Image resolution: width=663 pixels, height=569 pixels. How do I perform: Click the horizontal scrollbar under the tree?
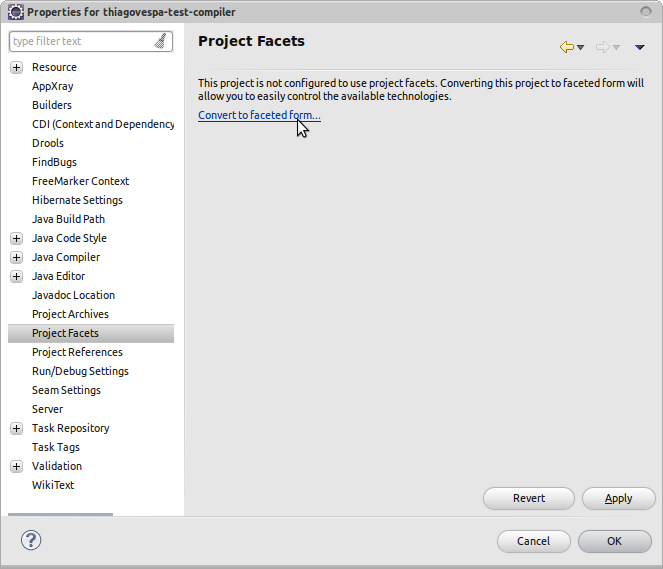60,514
